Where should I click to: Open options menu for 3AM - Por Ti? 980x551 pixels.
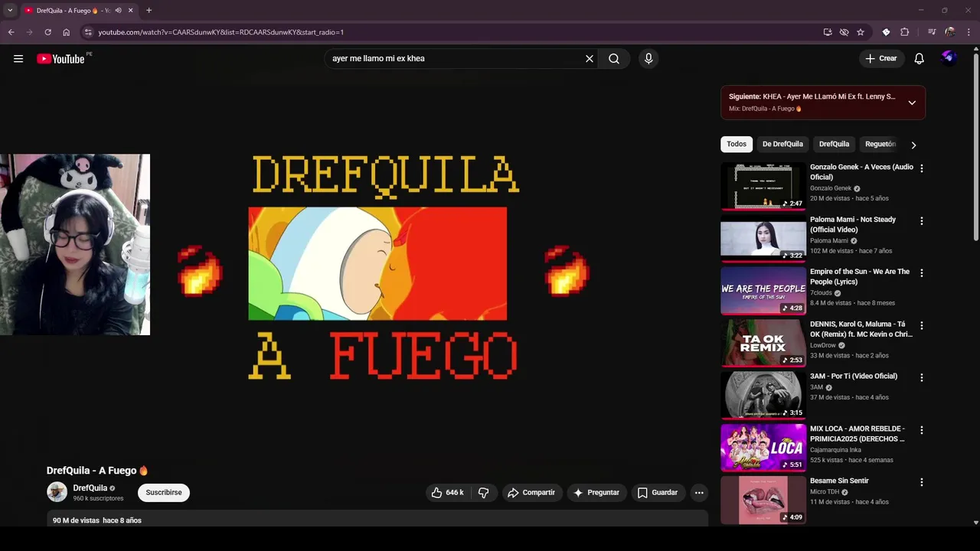coord(922,378)
